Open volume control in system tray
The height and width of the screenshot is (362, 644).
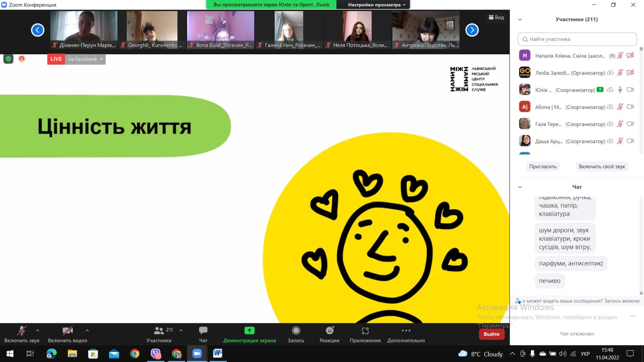(x=563, y=354)
